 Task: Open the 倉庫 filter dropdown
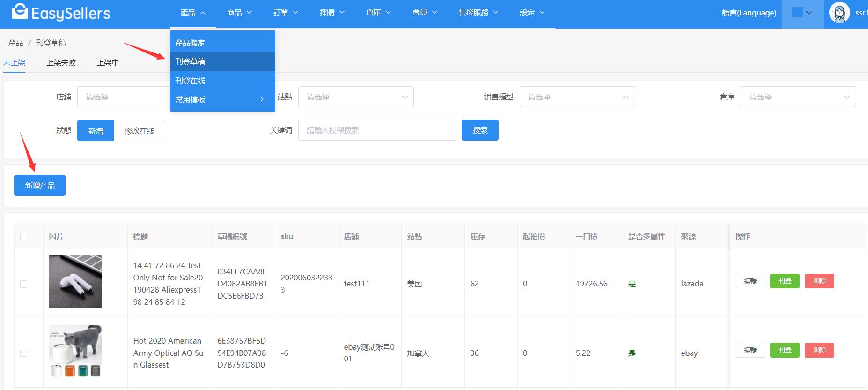pos(798,97)
